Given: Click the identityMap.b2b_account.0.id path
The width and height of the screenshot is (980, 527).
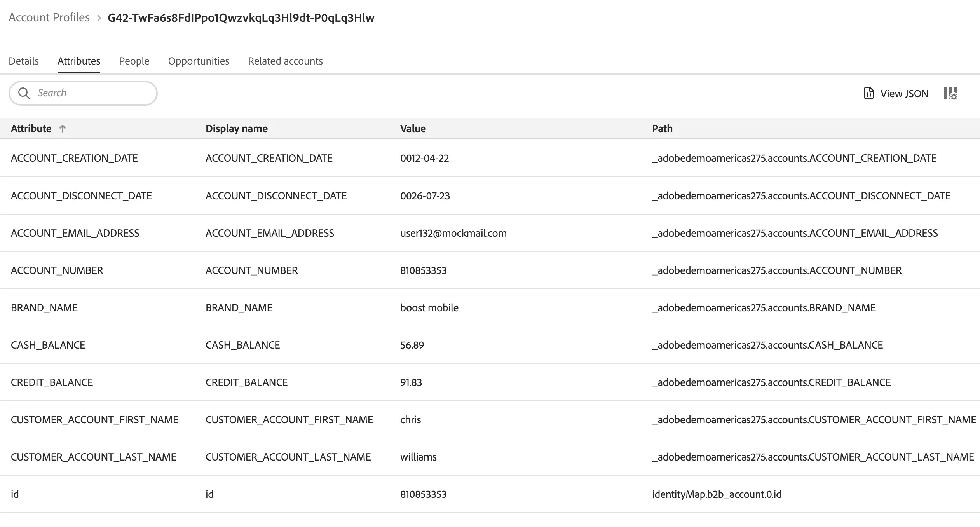Looking at the screenshot, I should pos(717,494).
